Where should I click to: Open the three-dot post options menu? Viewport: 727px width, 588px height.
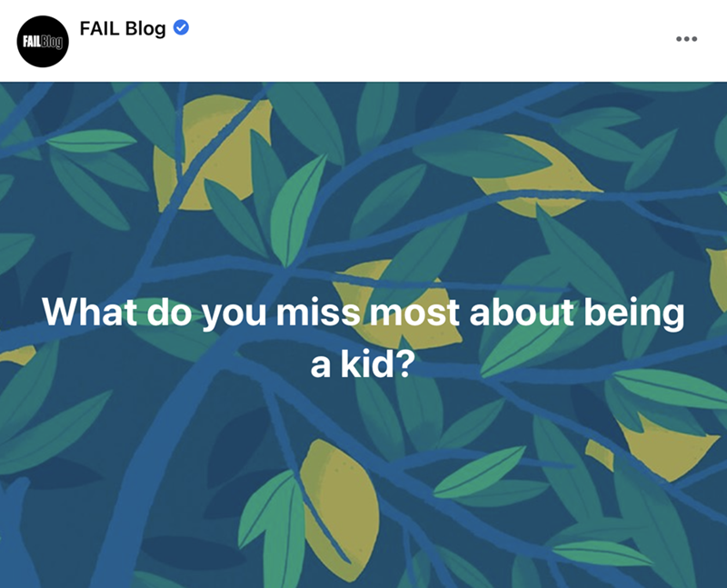(686, 39)
